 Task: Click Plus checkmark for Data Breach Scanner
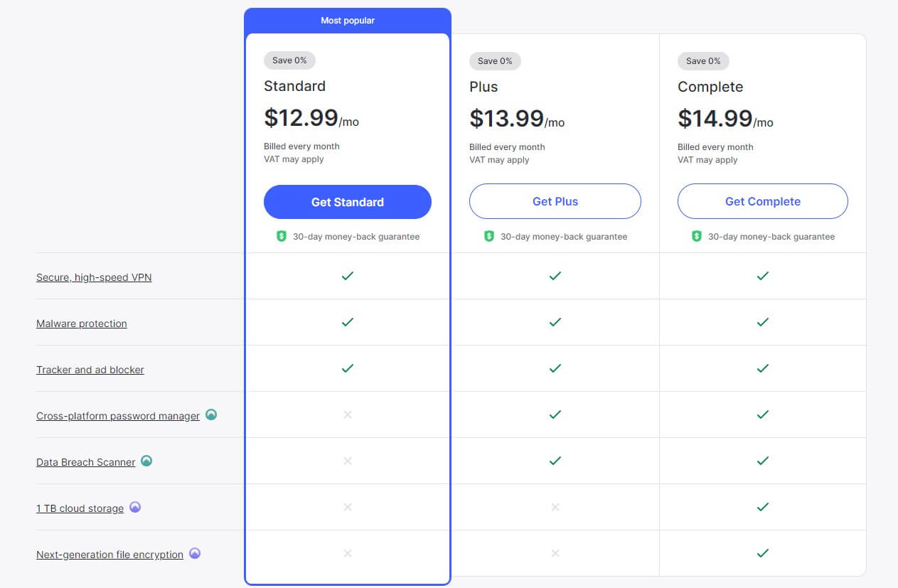(555, 461)
